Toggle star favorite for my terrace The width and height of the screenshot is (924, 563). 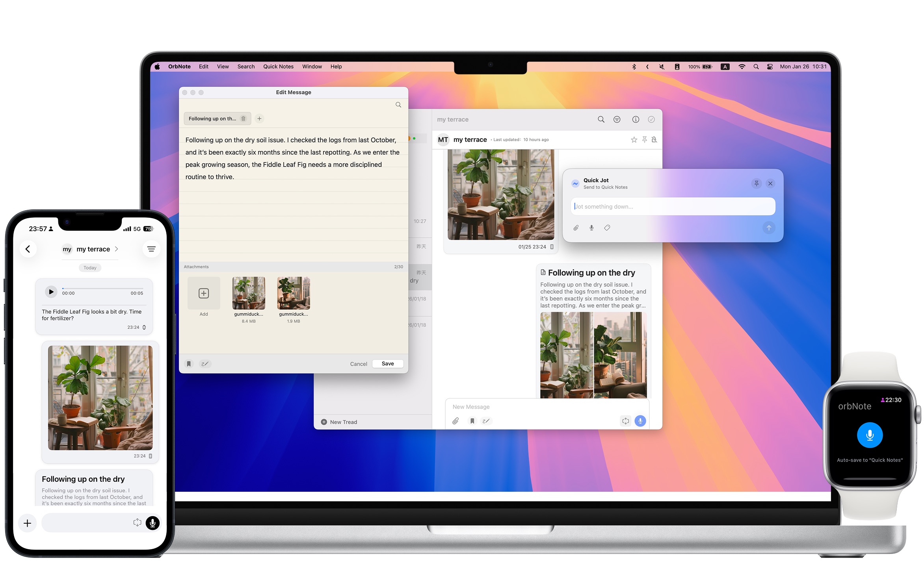tap(634, 140)
